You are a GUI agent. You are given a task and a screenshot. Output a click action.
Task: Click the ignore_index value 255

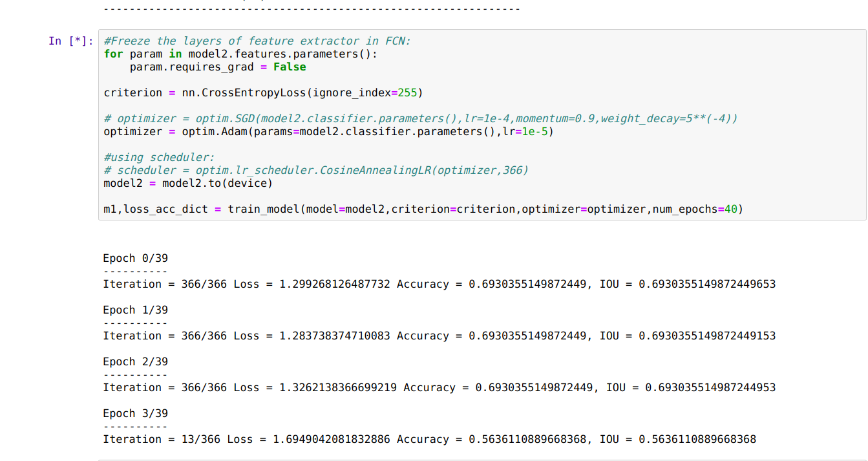click(x=407, y=92)
